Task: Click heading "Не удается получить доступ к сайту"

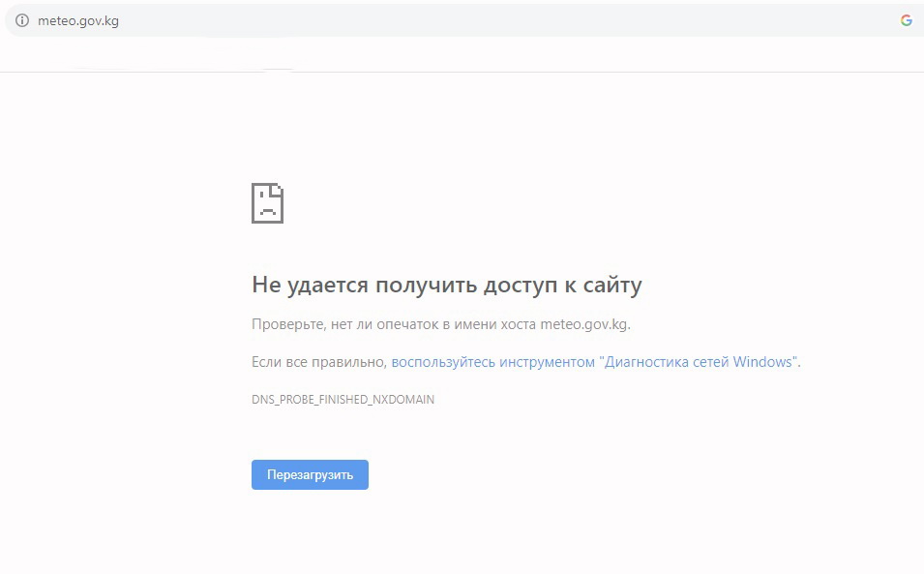Action: tap(446, 285)
